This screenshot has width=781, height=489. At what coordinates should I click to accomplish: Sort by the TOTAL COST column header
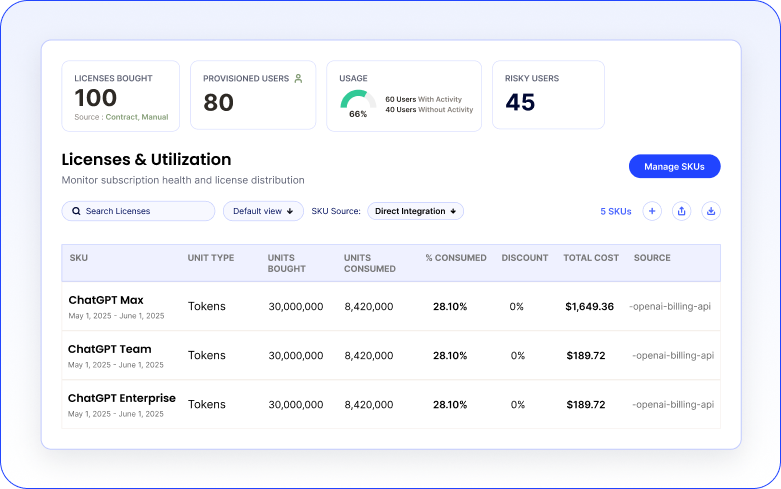coord(591,258)
